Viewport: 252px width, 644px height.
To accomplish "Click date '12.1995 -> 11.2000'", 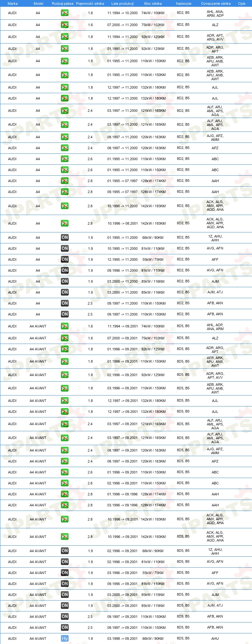I will (x=122, y=259).
